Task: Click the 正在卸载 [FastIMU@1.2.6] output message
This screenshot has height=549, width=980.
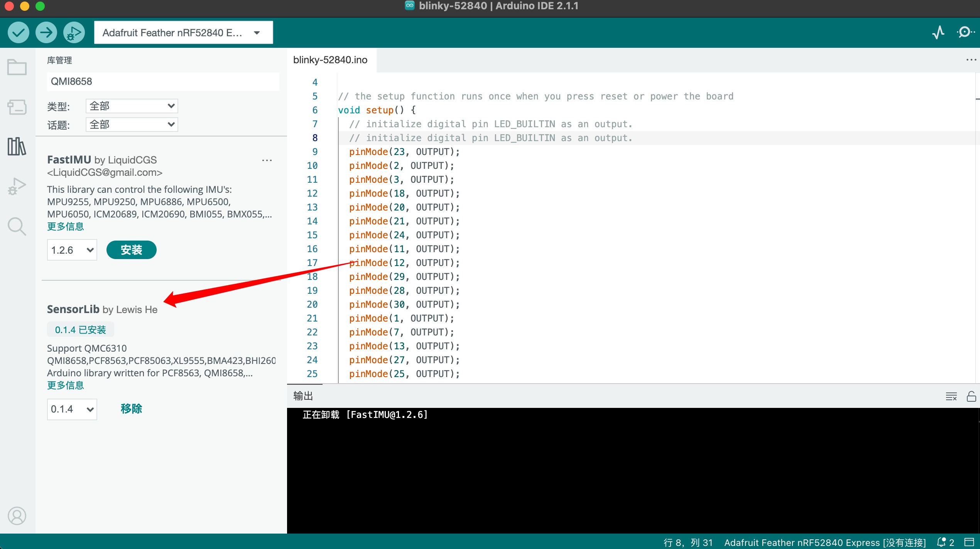Action: click(x=365, y=415)
